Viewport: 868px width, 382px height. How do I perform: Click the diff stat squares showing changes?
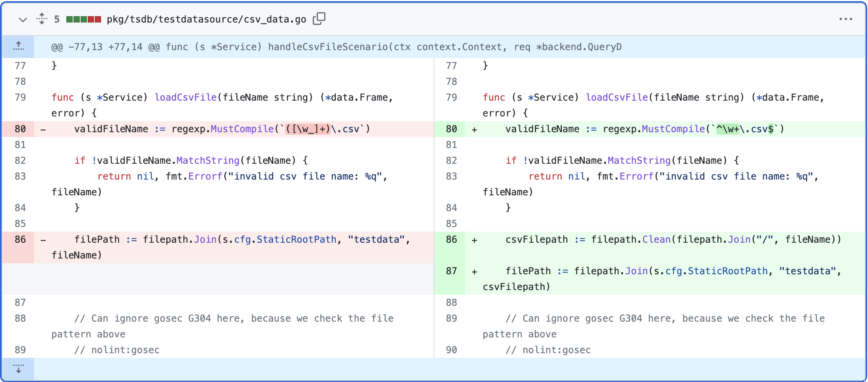click(x=83, y=19)
